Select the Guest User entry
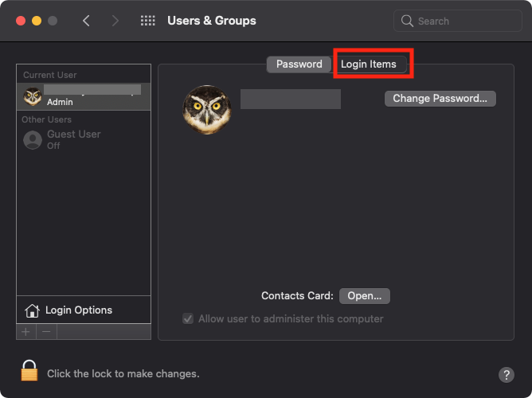 (x=84, y=139)
